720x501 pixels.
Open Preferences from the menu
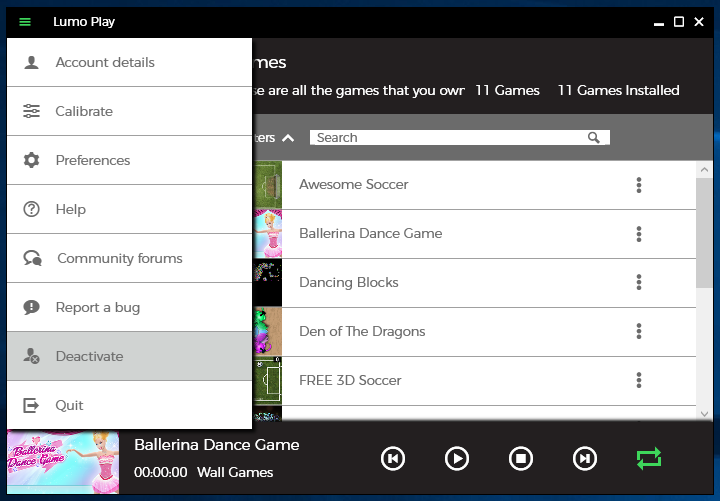click(129, 160)
